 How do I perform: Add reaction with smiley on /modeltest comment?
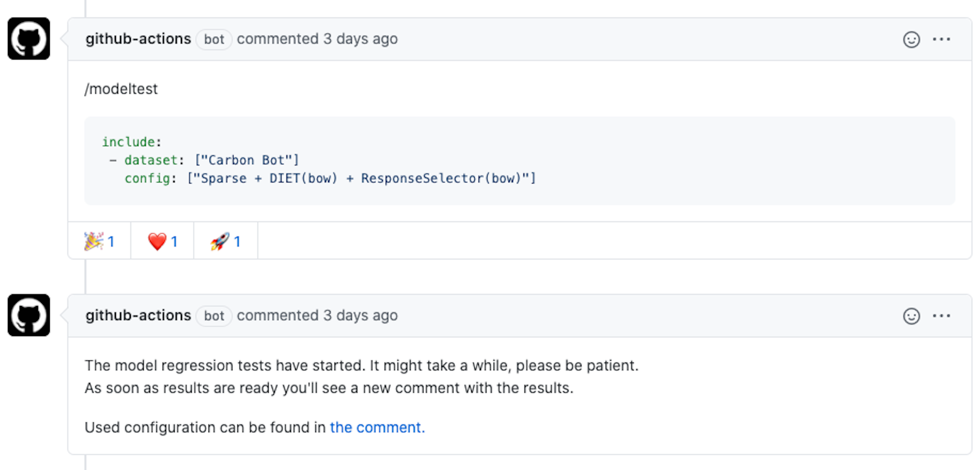pos(911,39)
